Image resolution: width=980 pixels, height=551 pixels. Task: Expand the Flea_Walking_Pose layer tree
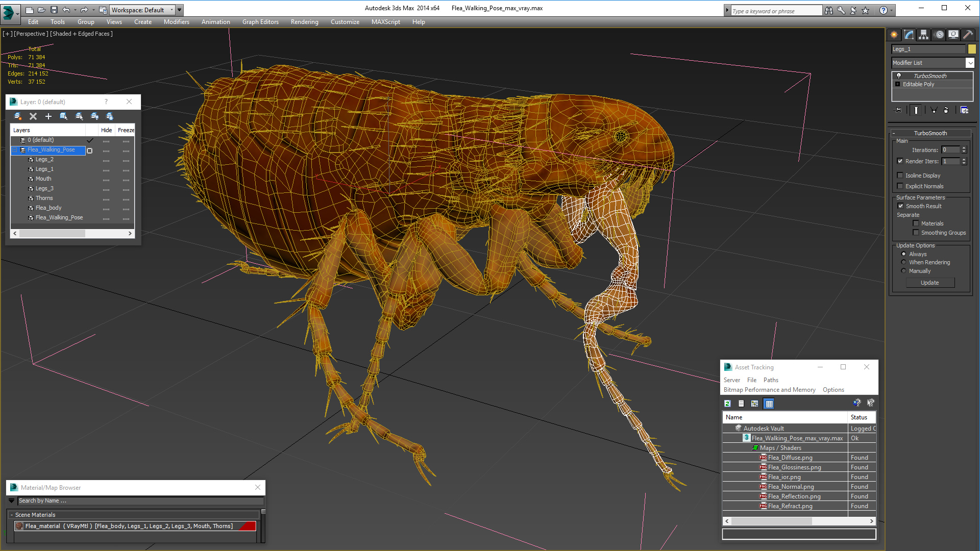click(15, 149)
